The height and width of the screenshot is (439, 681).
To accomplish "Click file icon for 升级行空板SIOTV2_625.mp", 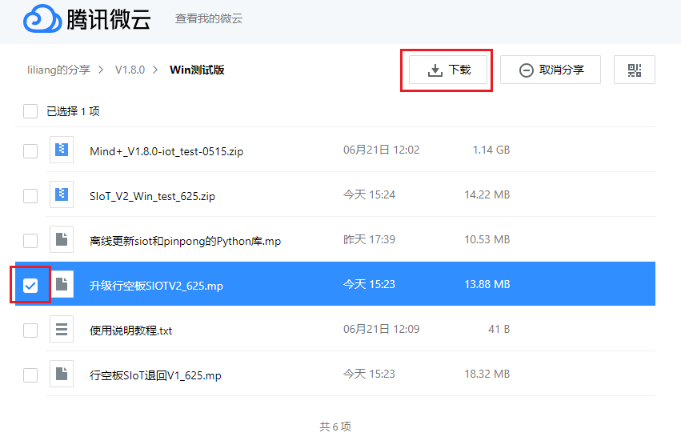I will (x=61, y=284).
